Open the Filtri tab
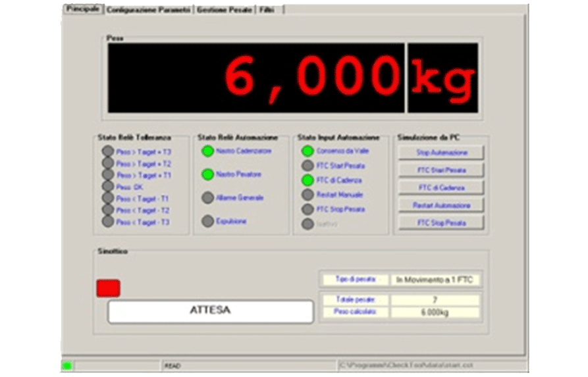 (267, 10)
